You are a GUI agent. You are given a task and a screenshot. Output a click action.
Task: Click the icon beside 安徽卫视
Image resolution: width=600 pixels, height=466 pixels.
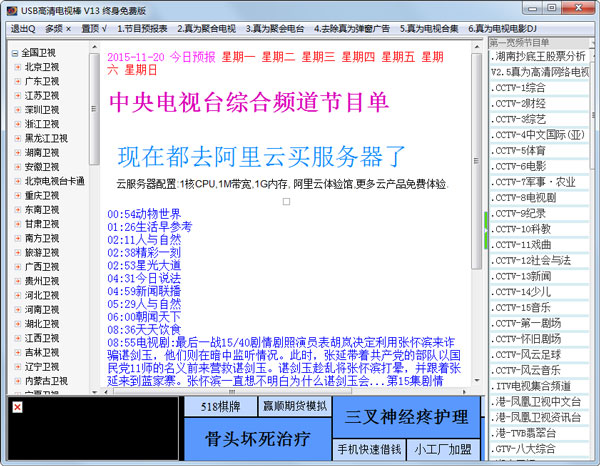(x=18, y=167)
